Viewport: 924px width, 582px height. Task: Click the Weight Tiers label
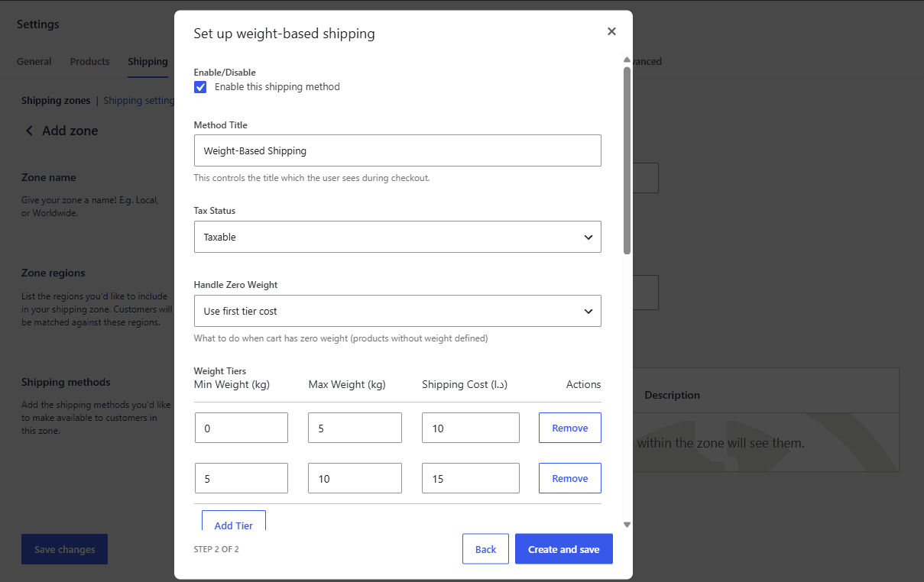point(220,371)
